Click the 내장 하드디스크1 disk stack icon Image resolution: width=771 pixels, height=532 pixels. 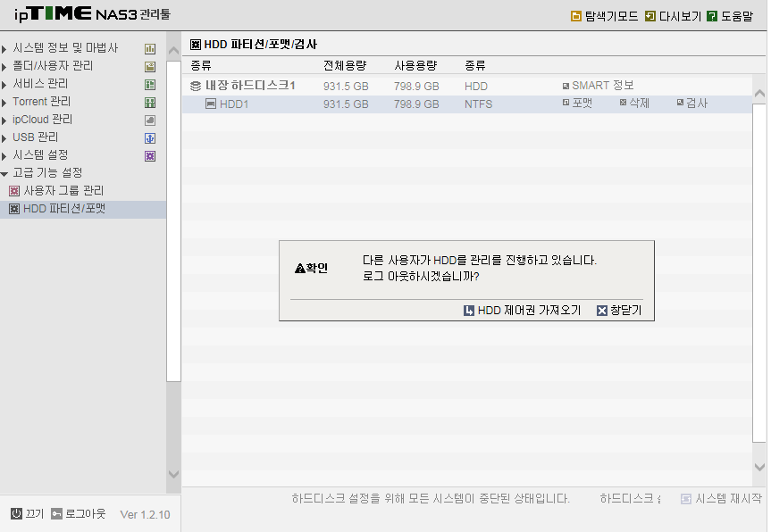coord(196,86)
